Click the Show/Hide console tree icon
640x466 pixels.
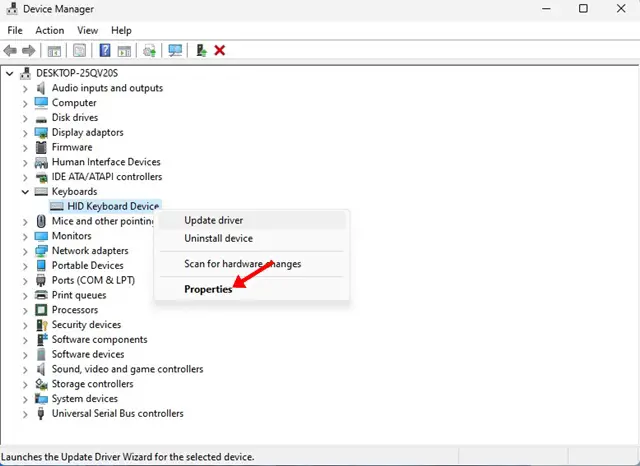click(54, 51)
